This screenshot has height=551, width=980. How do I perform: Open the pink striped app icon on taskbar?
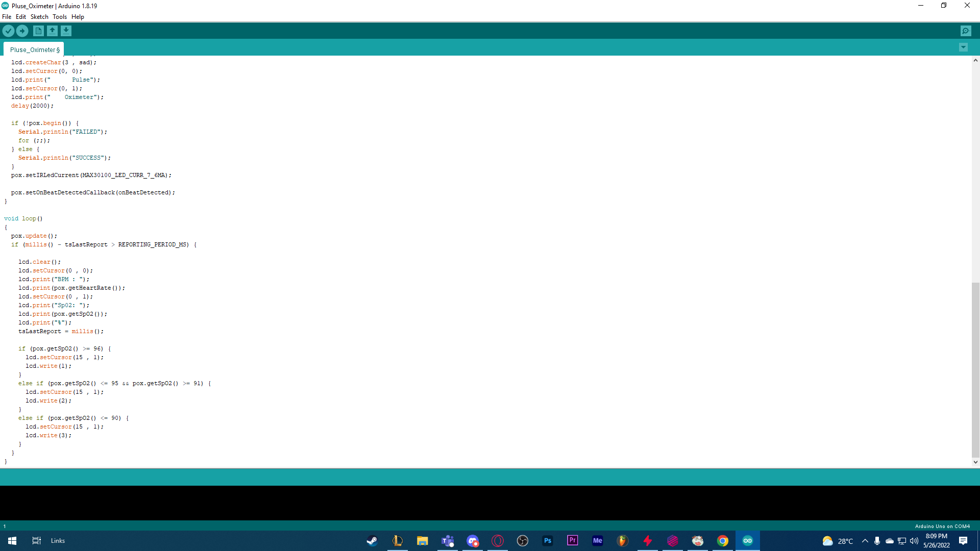click(x=673, y=541)
